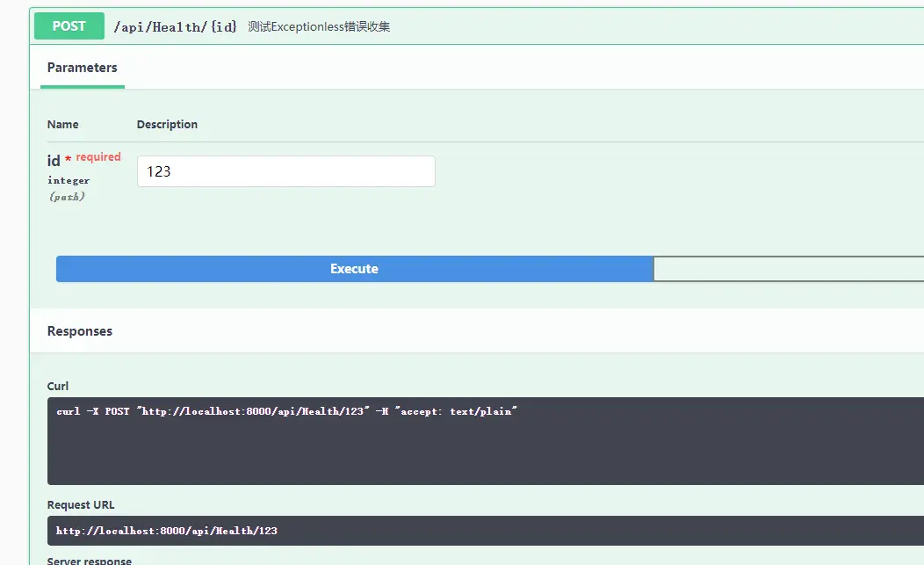Click the Clear button beside Execute
924x565 pixels.
point(789,269)
